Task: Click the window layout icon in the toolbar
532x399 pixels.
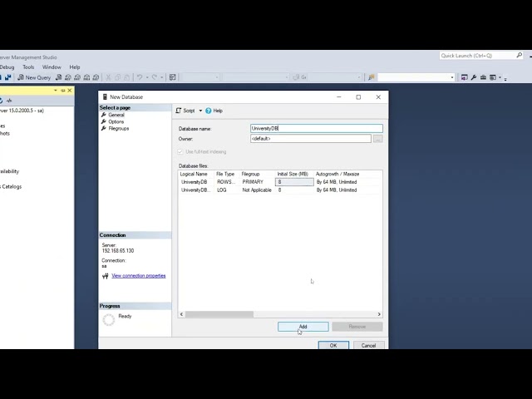Action: point(493,77)
